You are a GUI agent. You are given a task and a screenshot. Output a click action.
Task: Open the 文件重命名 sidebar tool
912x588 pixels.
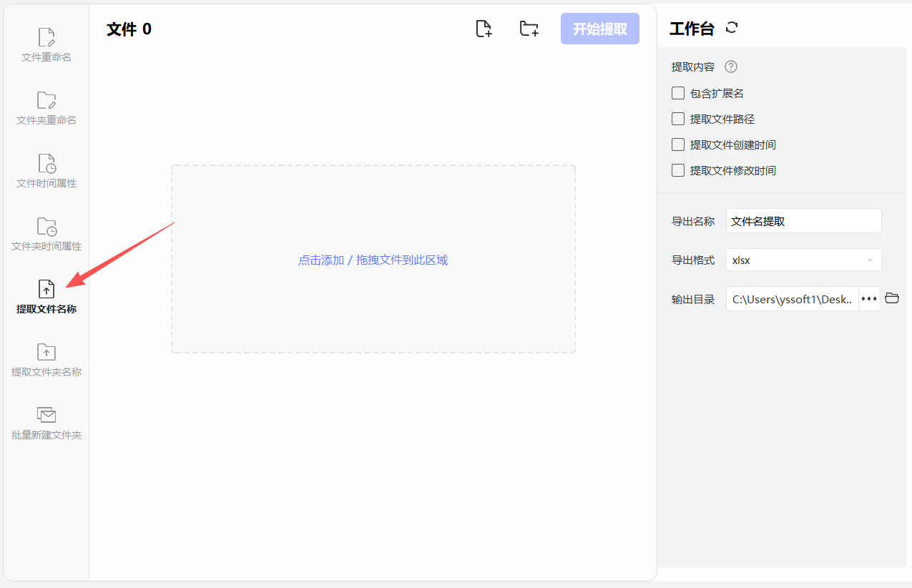tap(46, 44)
